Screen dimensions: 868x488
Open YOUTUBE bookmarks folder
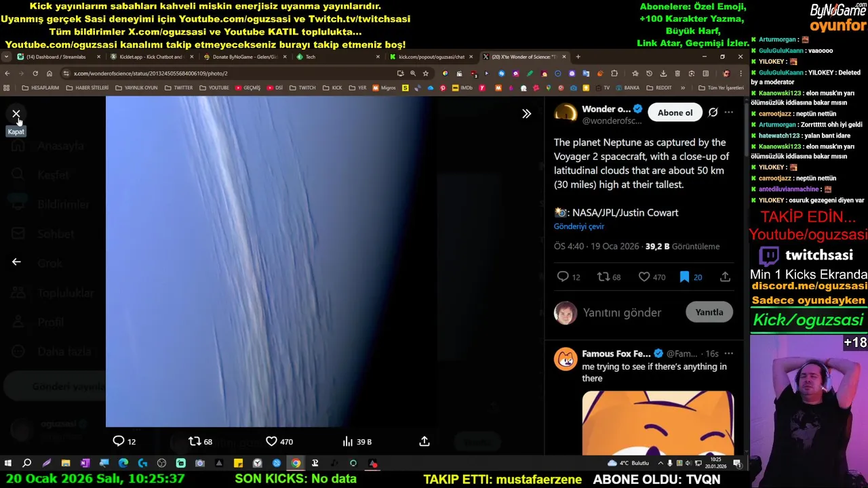(214, 88)
